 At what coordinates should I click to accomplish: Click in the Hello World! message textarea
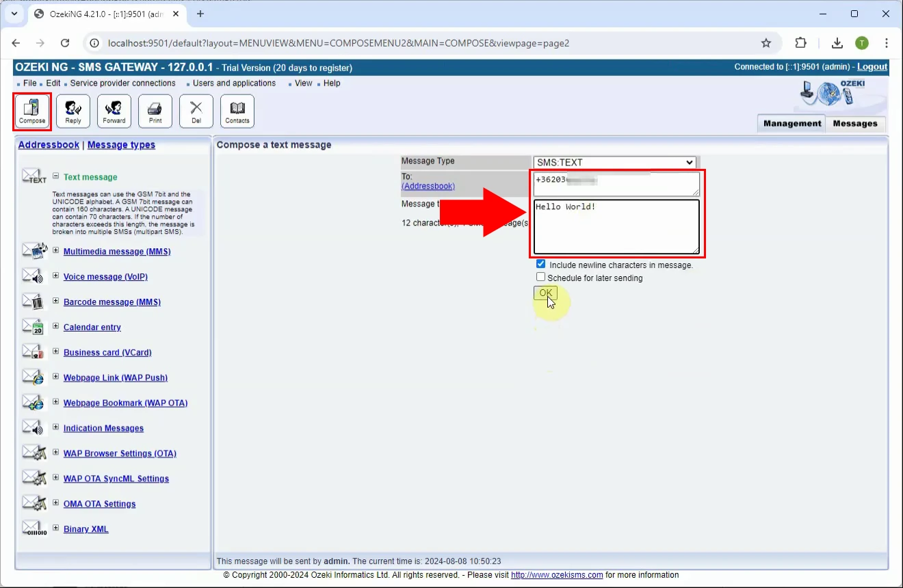[x=616, y=227]
